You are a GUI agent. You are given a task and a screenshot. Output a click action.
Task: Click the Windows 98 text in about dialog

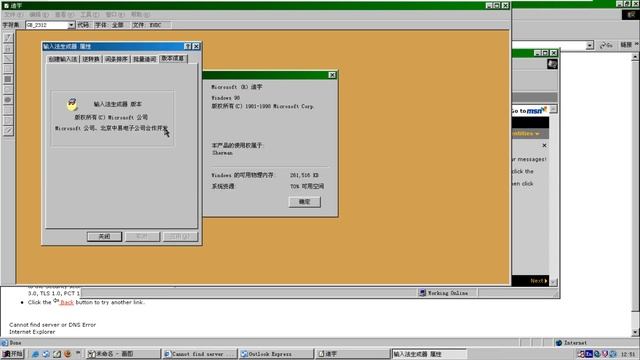[225, 98]
